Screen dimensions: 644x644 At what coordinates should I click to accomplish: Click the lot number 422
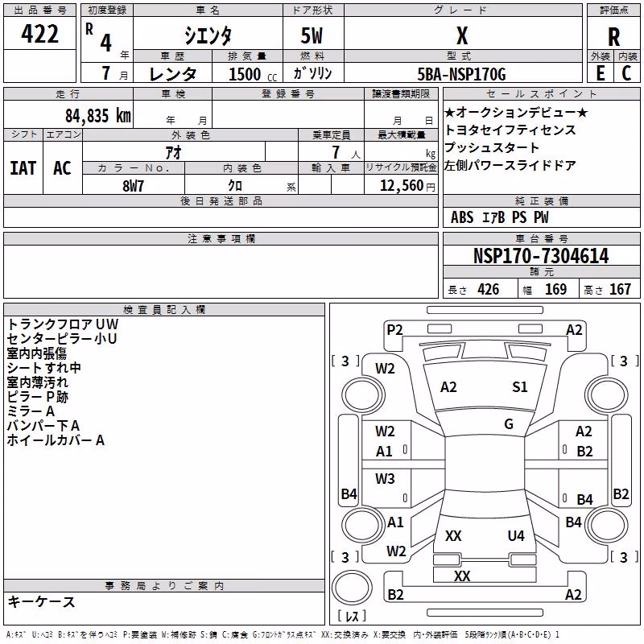[x=39, y=33]
